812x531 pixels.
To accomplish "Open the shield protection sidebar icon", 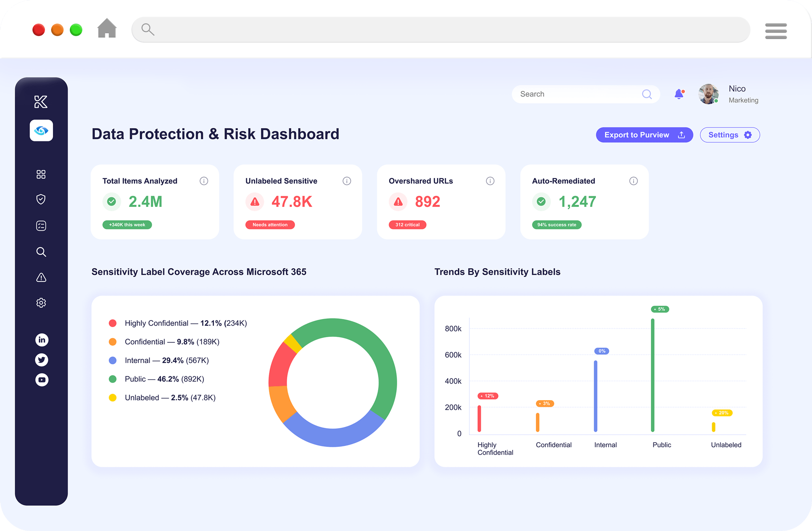I will coord(41,199).
